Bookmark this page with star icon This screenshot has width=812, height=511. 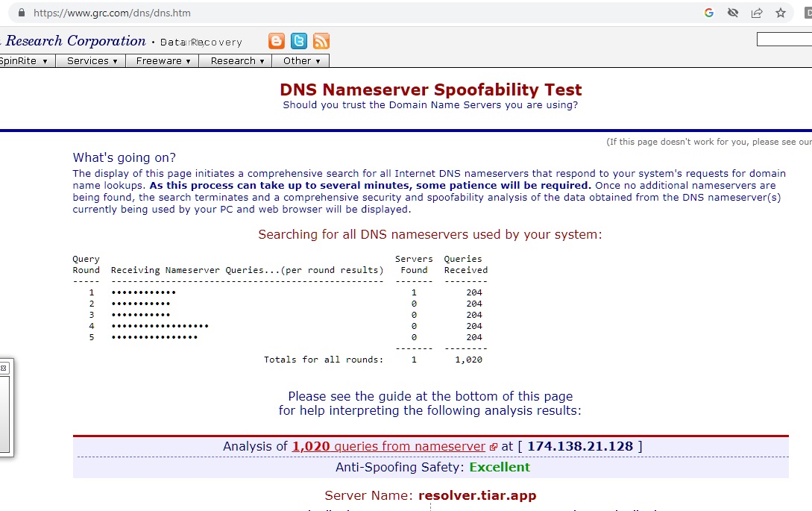pos(781,13)
